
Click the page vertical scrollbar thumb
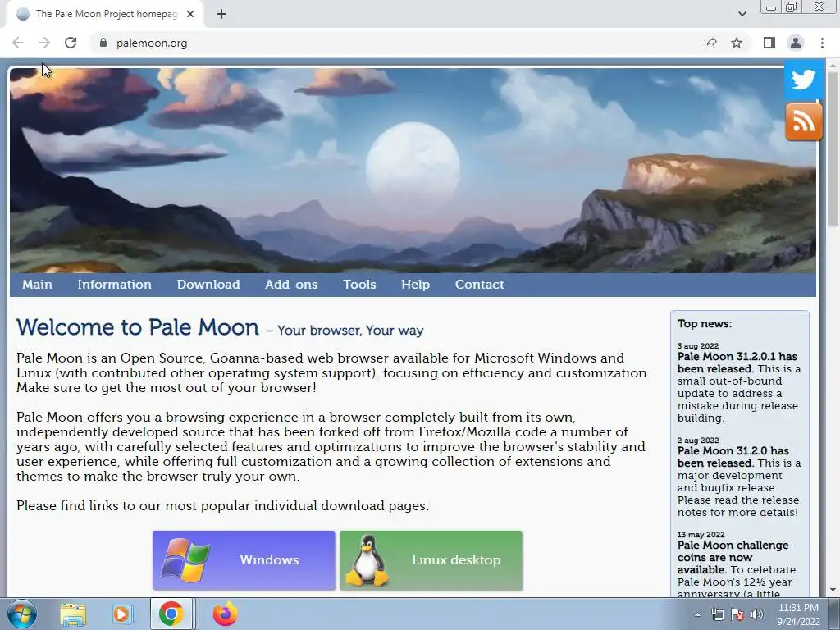pos(833,150)
